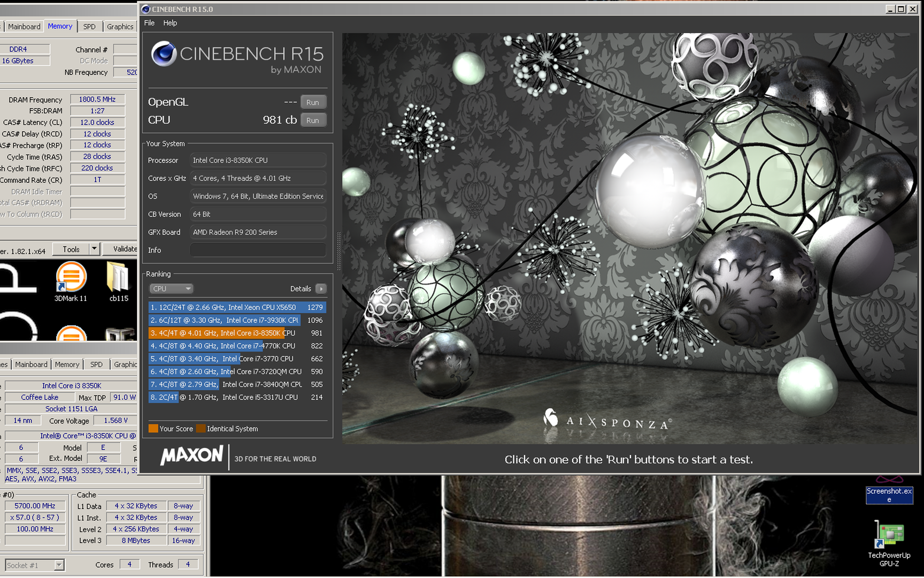This screenshot has height=578, width=924.
Task: Click the CAS# Latency 12.0 clocks value
Action: 97,123
